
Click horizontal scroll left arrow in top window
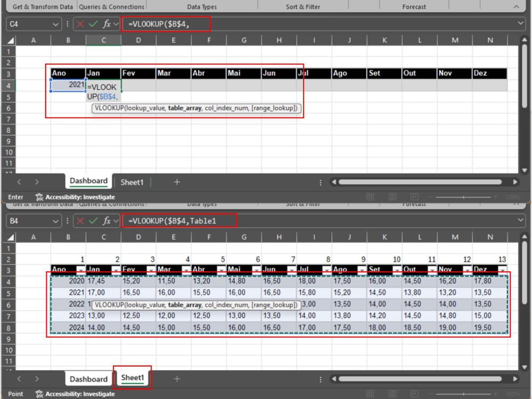coord(334,182)
